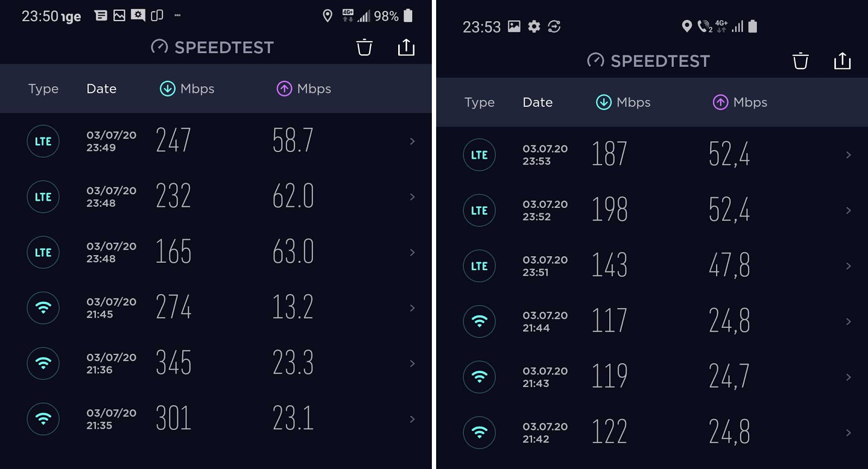
Task: Tap LTE badge of 23:53 test
Action: (x=479, y=155)
